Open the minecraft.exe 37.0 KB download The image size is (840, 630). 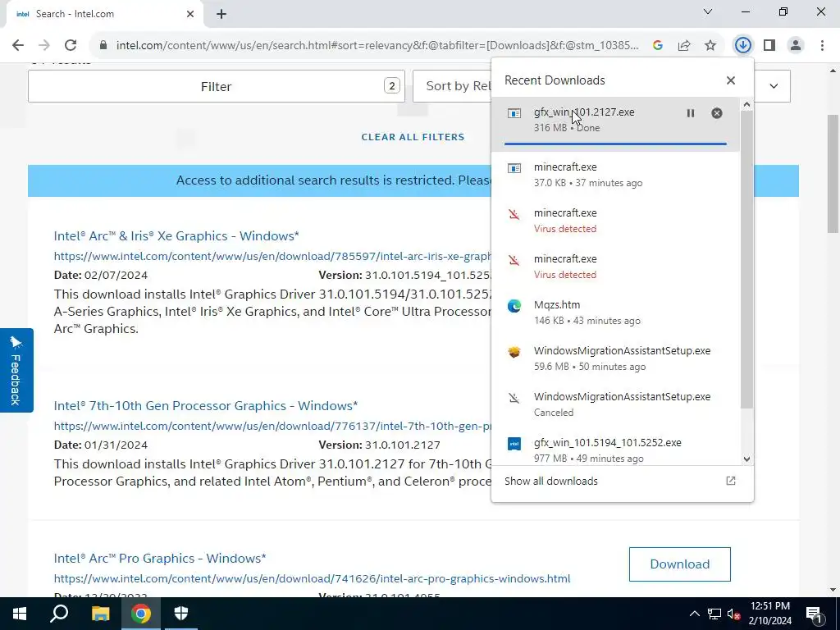(x=615, y=175)
